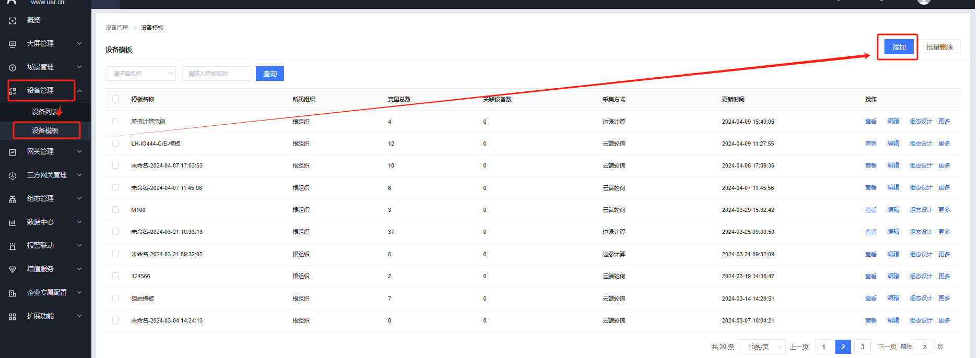Click current page 2 in pagination
The width and height of the screenshot is (980, 358).
(843, 347)
